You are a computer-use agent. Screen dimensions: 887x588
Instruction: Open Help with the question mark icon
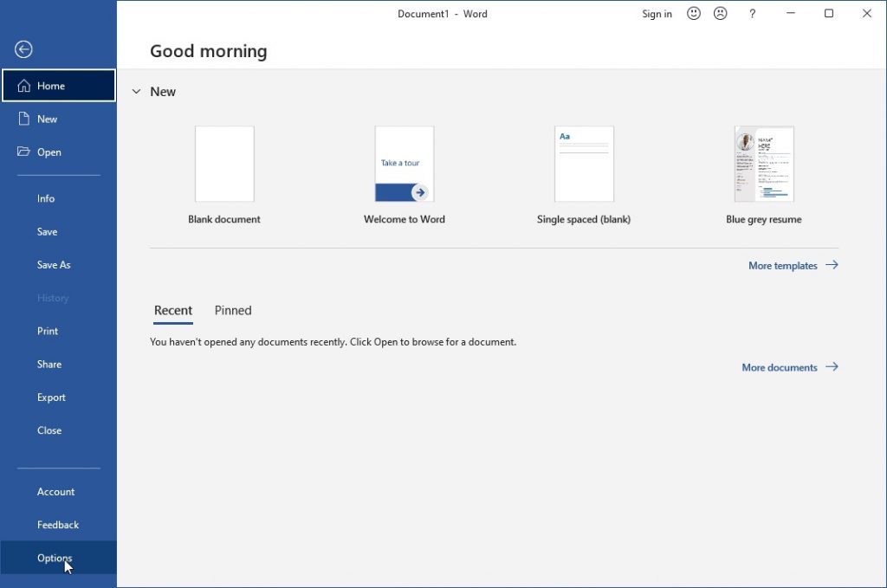point(752,13)
